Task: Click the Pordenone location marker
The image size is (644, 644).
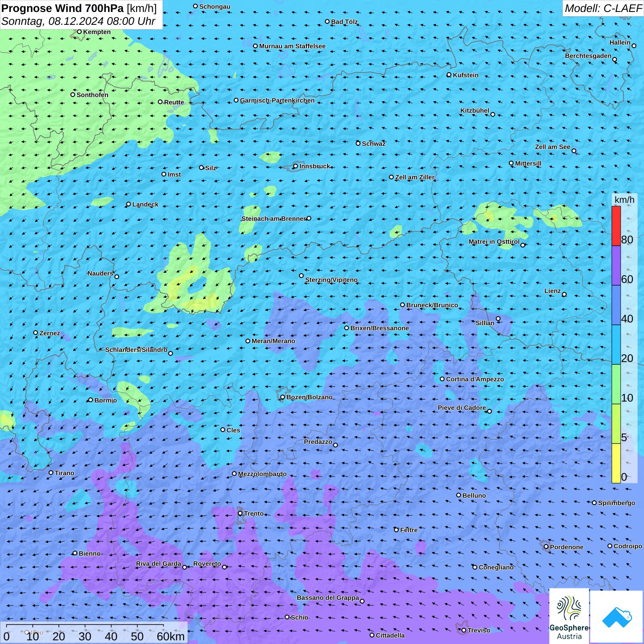Action: 546,547
